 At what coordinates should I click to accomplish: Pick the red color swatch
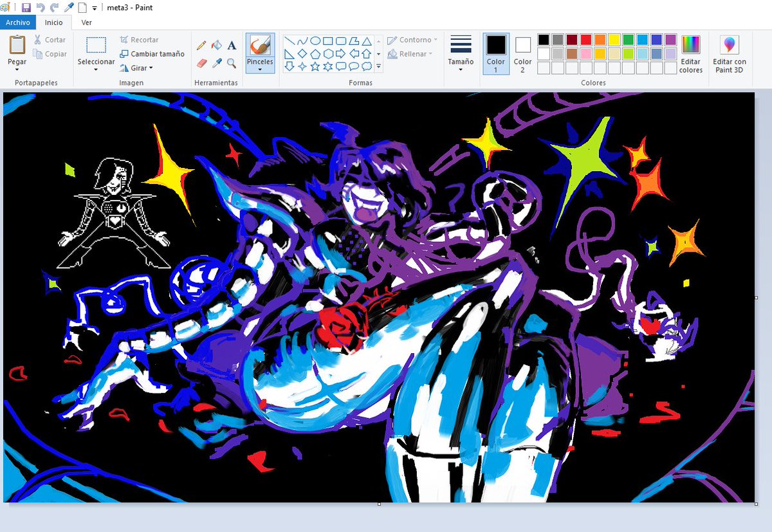pyautogui.click(x=586, y=40)
